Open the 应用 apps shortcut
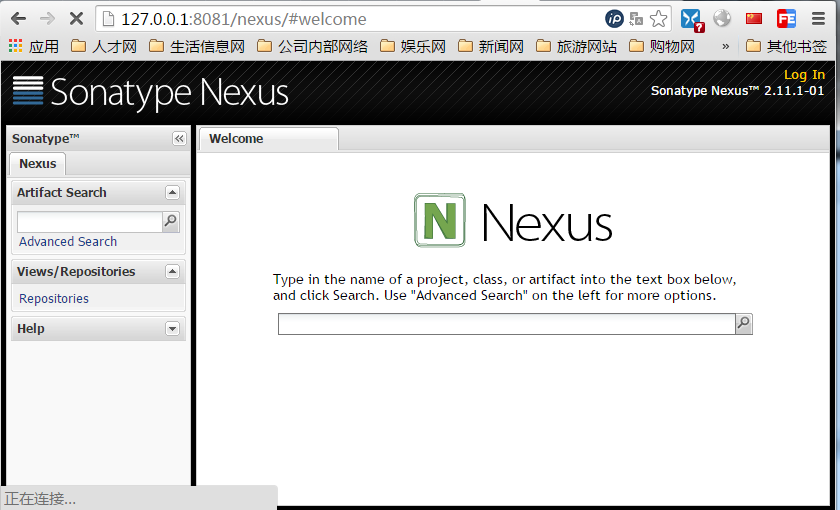The height and width of the screenshot is (510, 840). pyautogui.click(x=33, y=47)
